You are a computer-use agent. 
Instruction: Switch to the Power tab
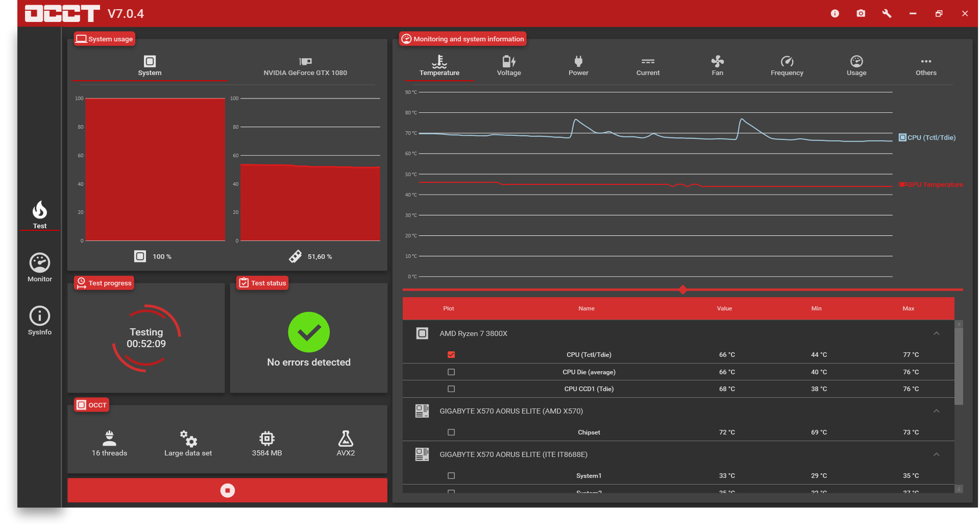578,66
